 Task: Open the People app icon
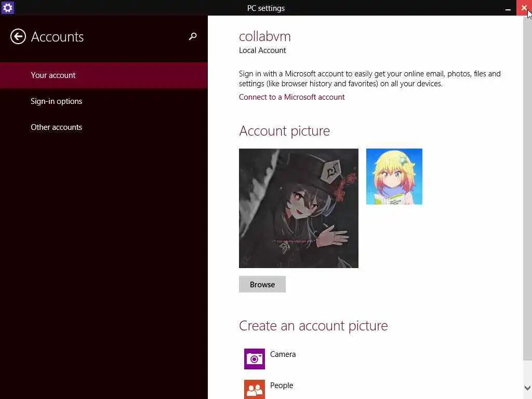[255, 390]
